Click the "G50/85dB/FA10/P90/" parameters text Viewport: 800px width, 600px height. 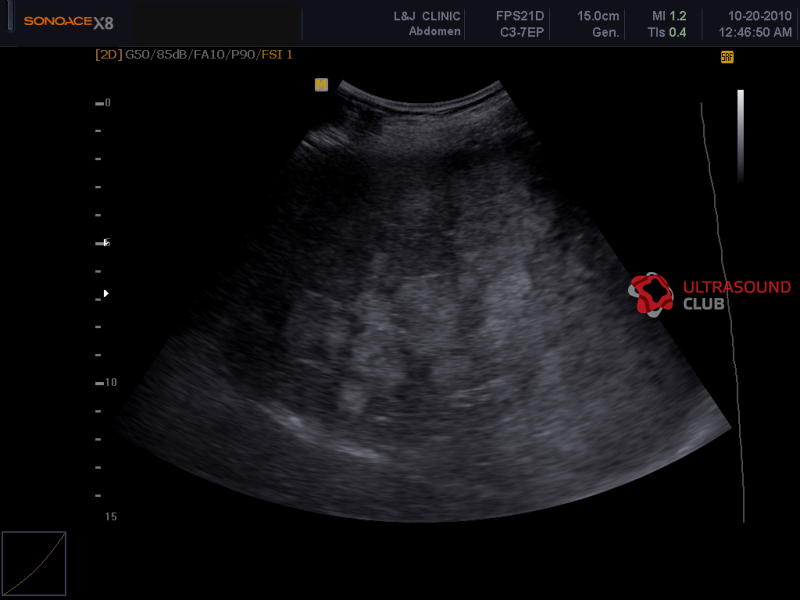point(193,55)
